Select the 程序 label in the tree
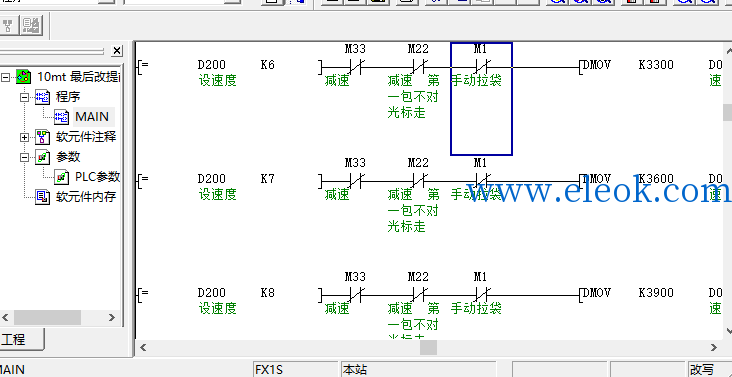 (68, 97)
